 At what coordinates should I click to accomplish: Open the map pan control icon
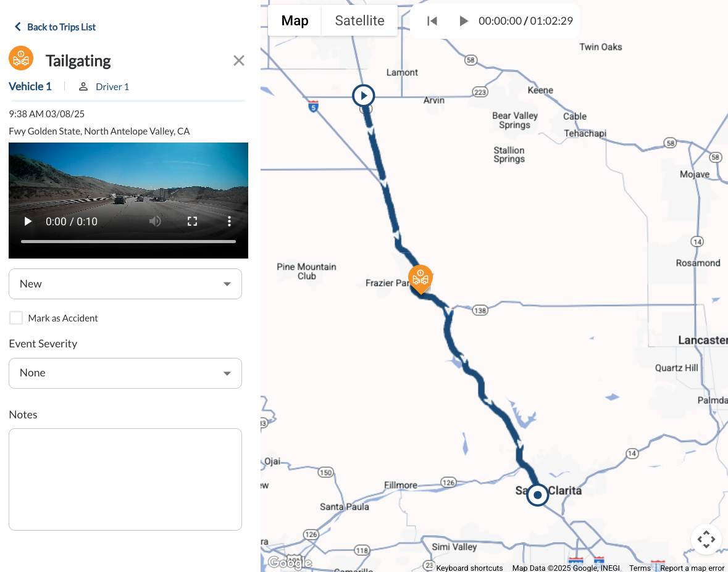click(706, 539)
